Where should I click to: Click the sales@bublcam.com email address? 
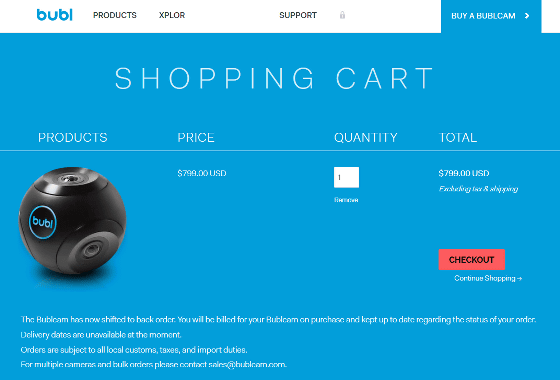tap(247, 365)
